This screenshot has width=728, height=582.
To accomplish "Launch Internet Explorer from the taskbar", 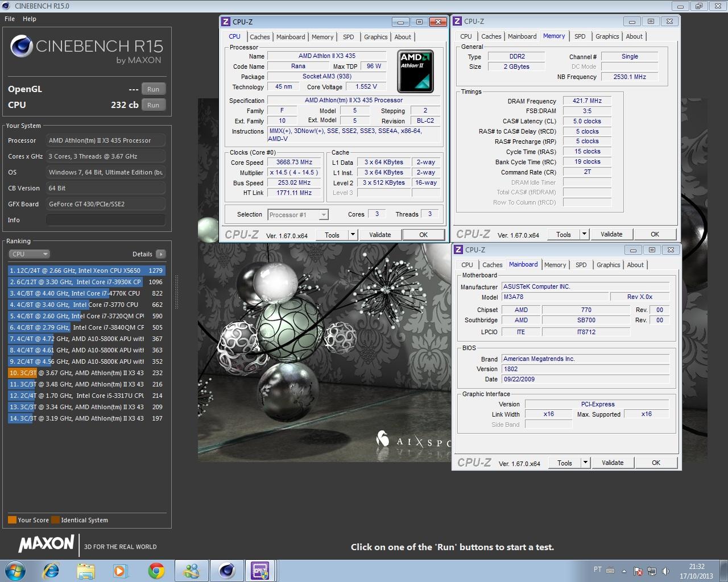I will (51, 571).
